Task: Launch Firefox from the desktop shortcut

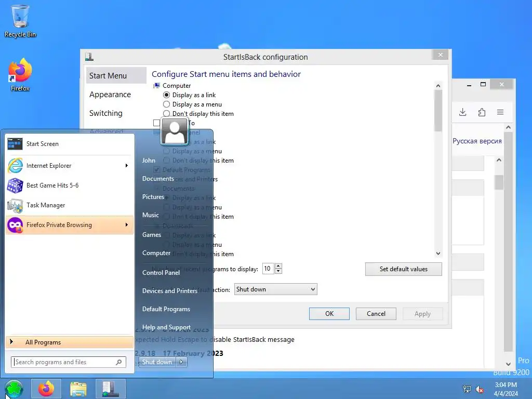Action: coord(20,75)
